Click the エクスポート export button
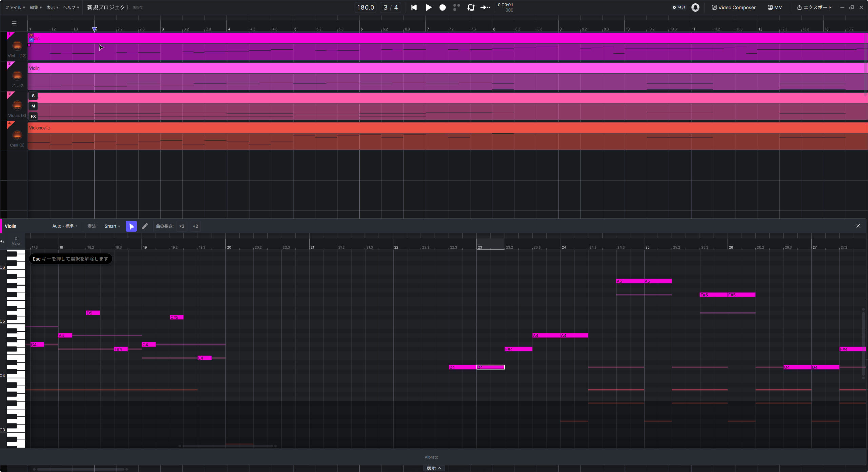The image size is (868, 472). pos(814,7)
